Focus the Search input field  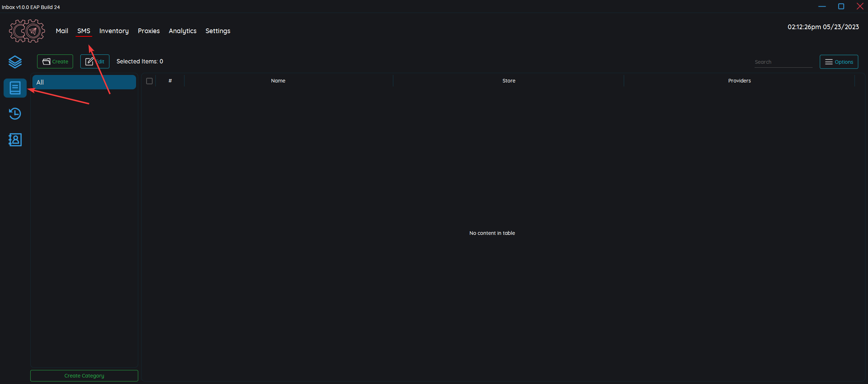tap(783, 62)
